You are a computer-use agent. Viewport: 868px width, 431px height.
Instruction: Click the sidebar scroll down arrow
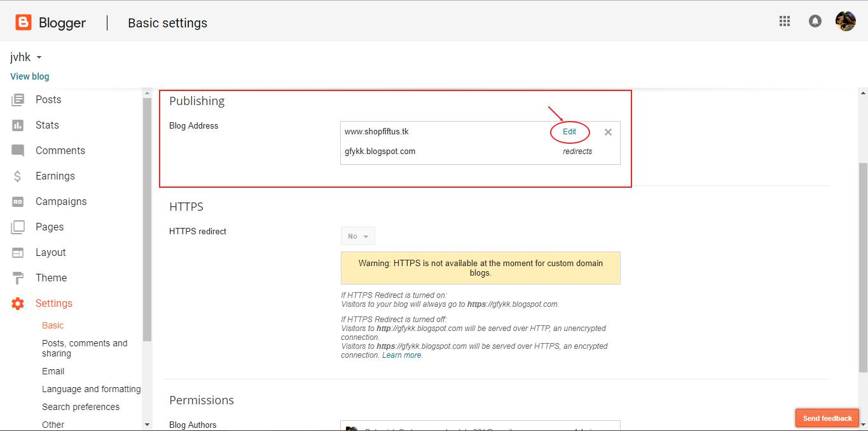[148, 425]
